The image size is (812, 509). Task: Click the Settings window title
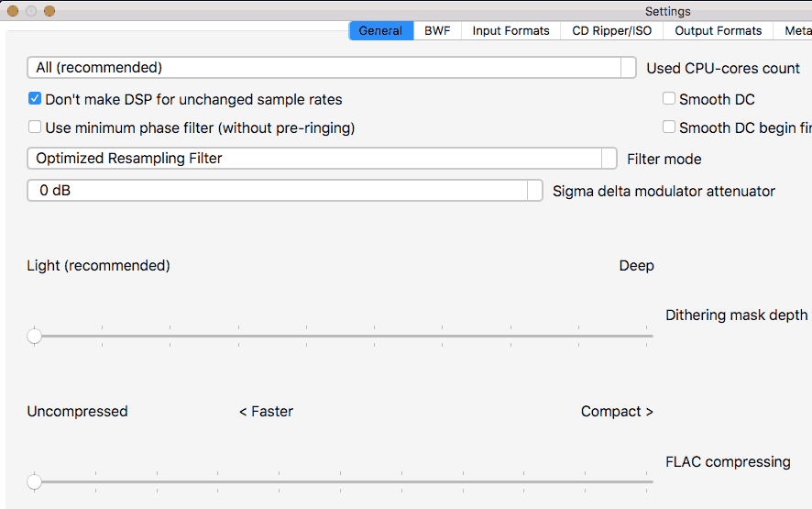pyautogui.click(x=667, y=11)
